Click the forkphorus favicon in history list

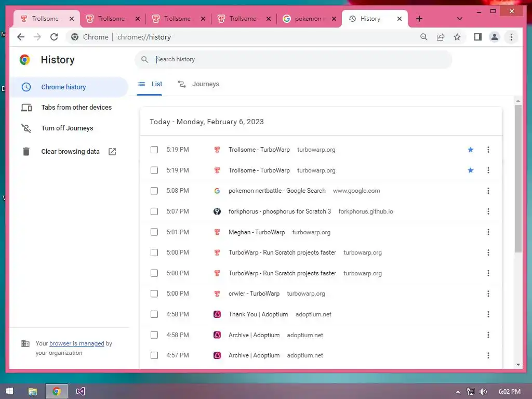[x=217, y=211]
